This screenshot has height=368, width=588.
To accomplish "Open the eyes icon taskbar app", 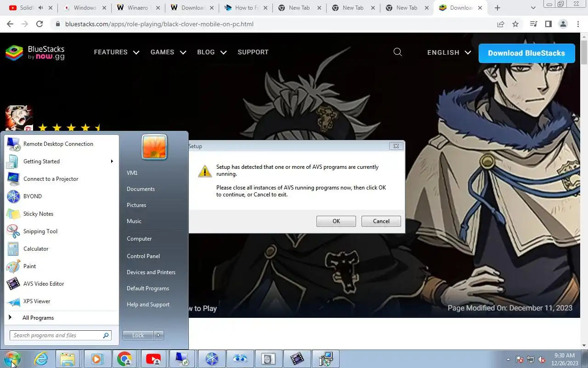I will click(240, 359).
